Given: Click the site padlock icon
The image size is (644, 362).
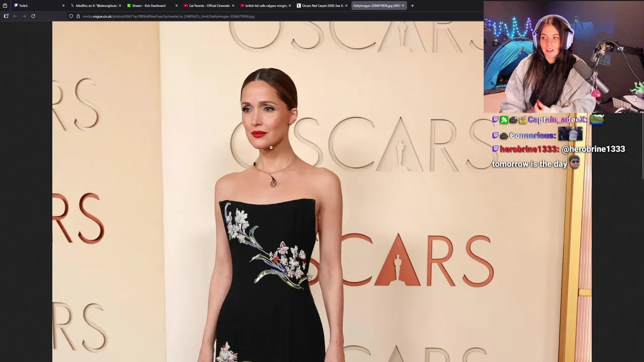Looking at the screenshot, I should click(x=78, y=16).
